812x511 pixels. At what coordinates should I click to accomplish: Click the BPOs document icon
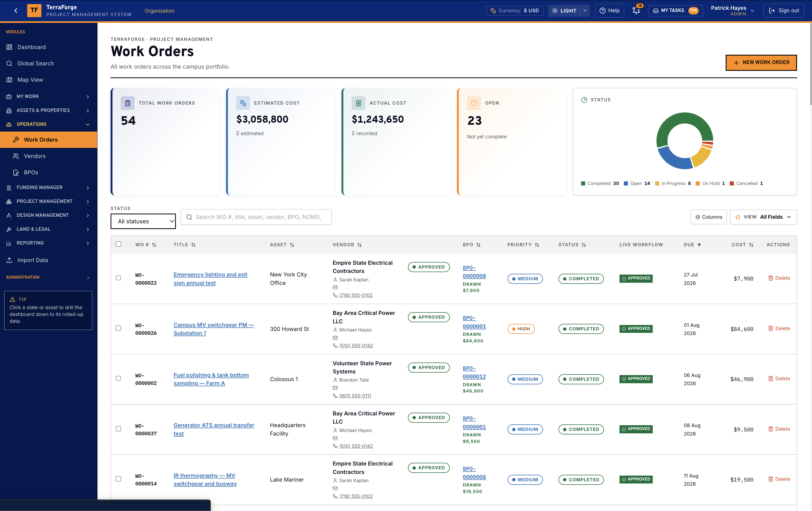[x=16, y=173]
